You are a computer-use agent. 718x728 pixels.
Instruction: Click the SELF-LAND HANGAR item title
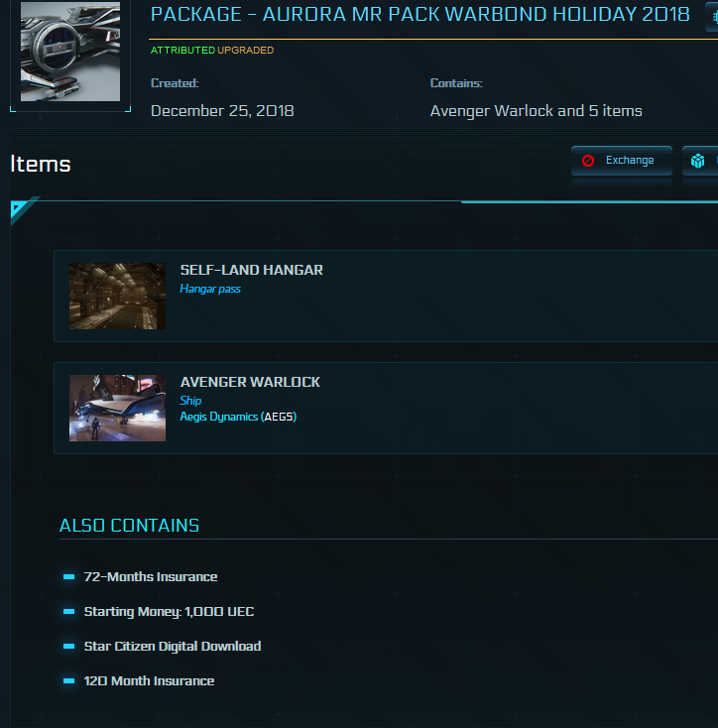[x=252, y=270]
